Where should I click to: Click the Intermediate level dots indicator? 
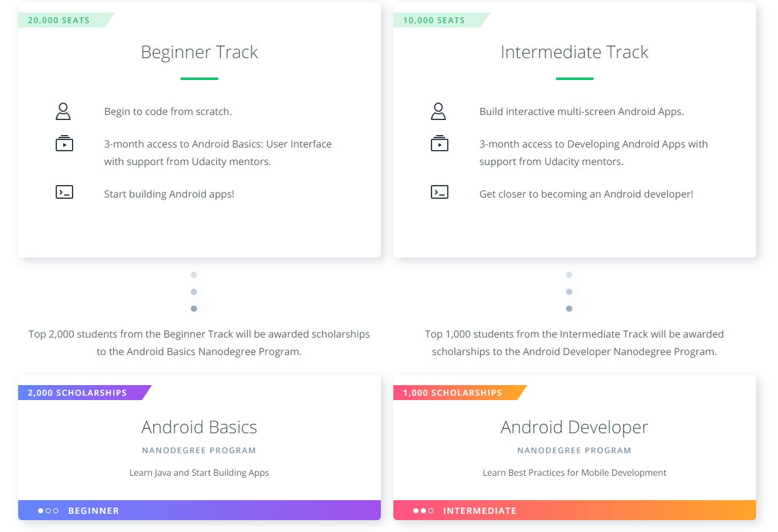(x=423, y=511)
